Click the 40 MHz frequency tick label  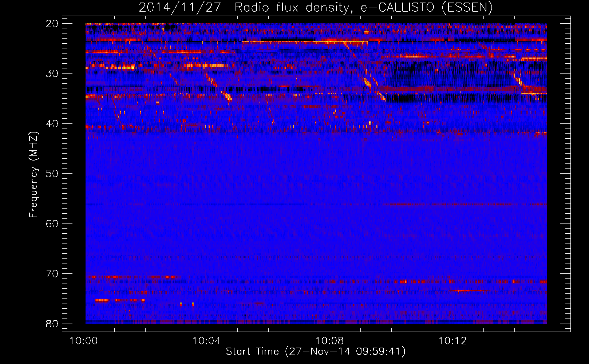point(52,124)
